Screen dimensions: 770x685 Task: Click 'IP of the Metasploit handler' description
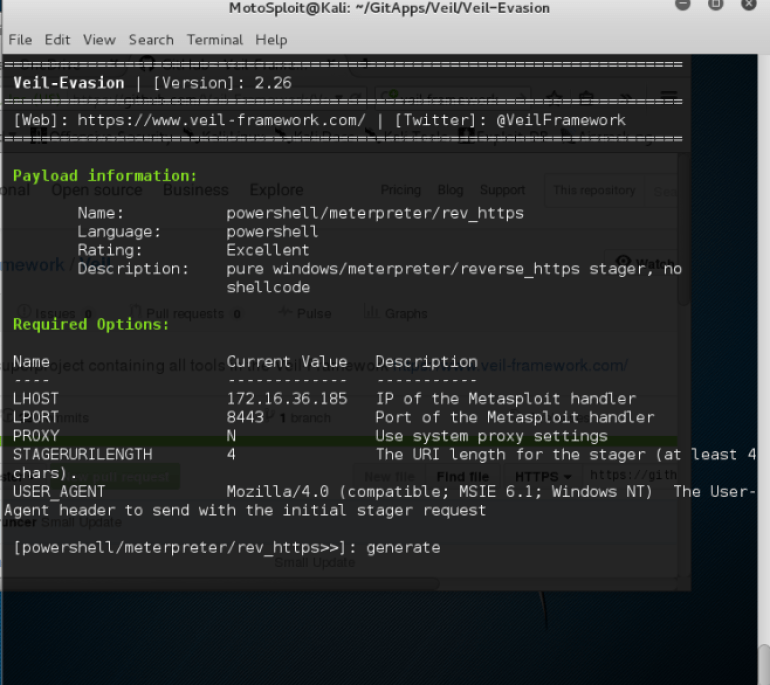pos(505,399)
